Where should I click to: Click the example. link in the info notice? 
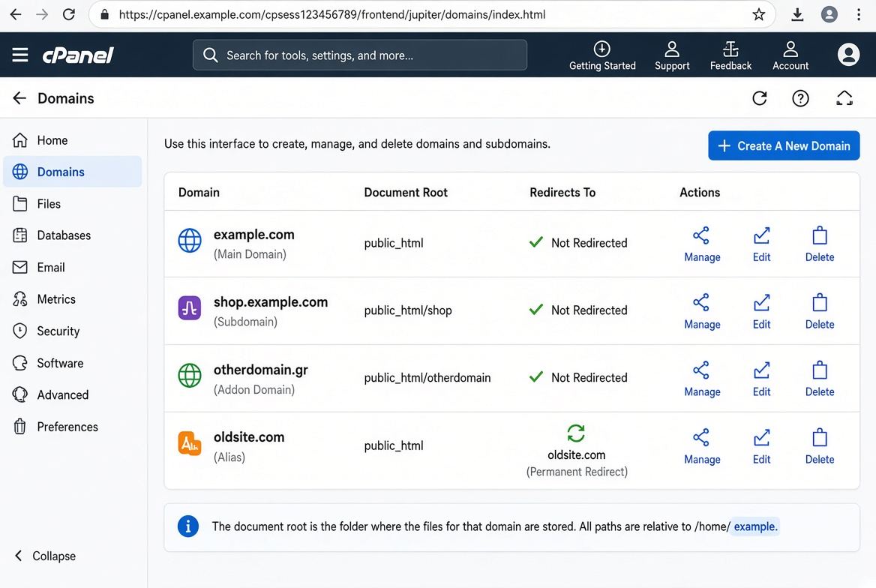[x=755, y=526]
